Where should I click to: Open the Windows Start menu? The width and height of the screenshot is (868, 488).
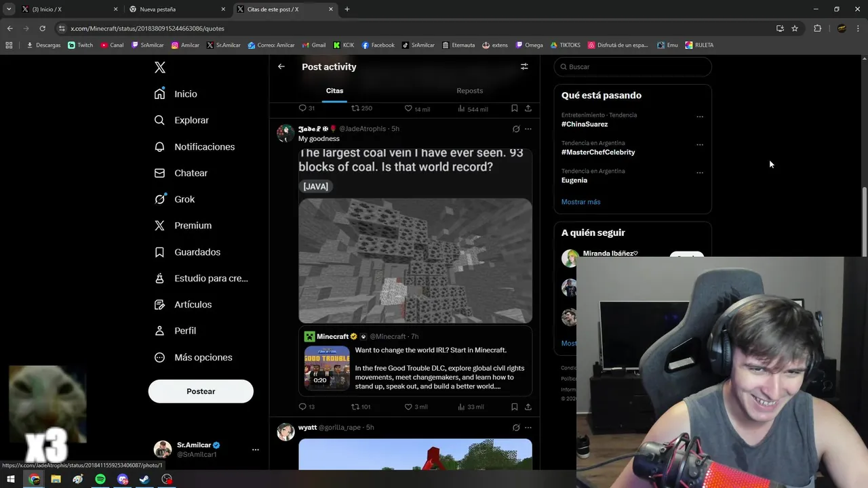coord(11,479)
